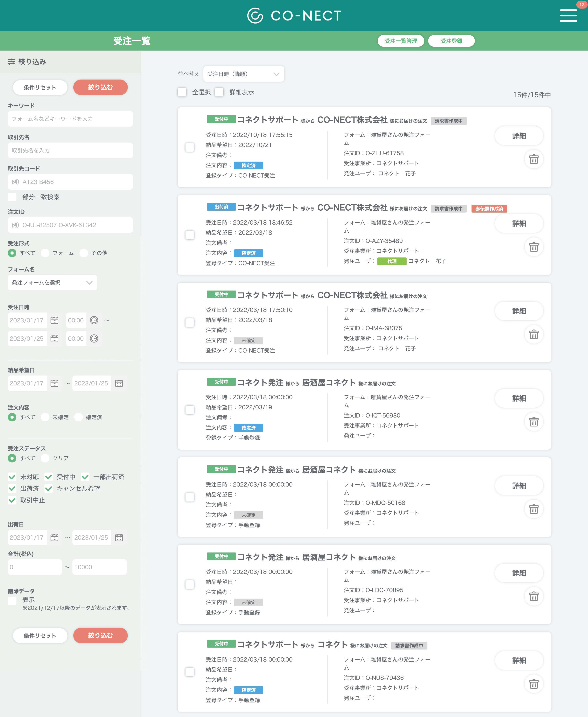Click the top 絞り込む button
588x717 pixels.
[x=100, y=87]
